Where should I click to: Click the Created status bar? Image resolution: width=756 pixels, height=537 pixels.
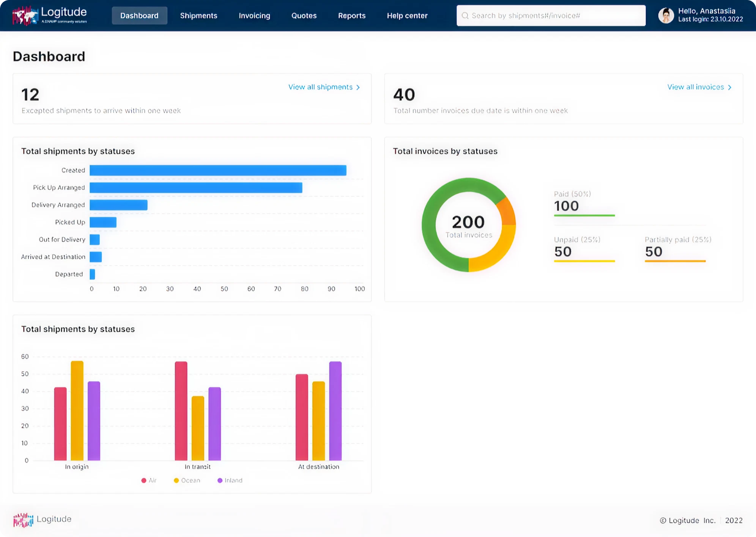click(218, 170)
